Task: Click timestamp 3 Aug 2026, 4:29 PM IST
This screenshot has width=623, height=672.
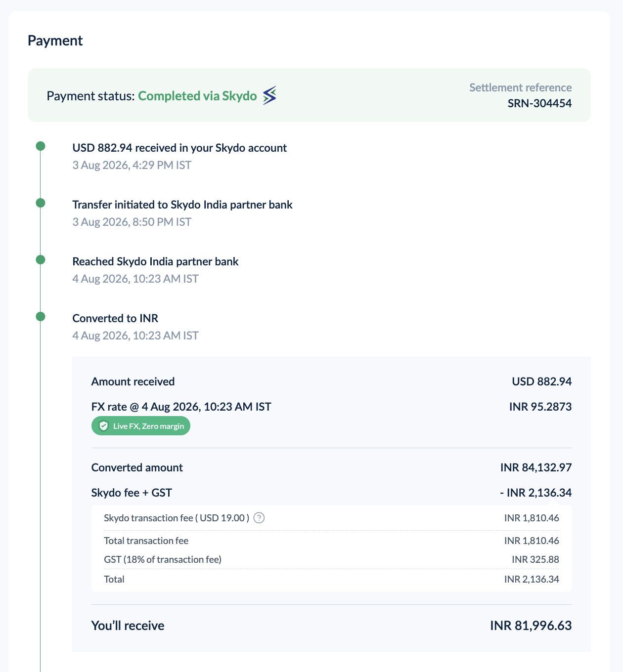Action: click(132, 165)
